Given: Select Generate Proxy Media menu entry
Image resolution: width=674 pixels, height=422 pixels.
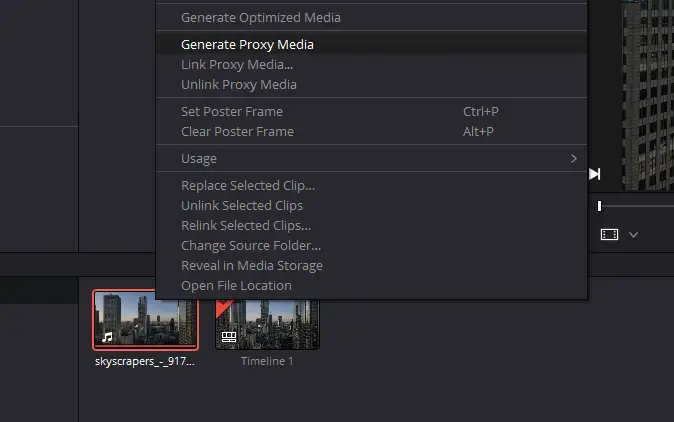Looking at the screenshot, I should 371,44.
